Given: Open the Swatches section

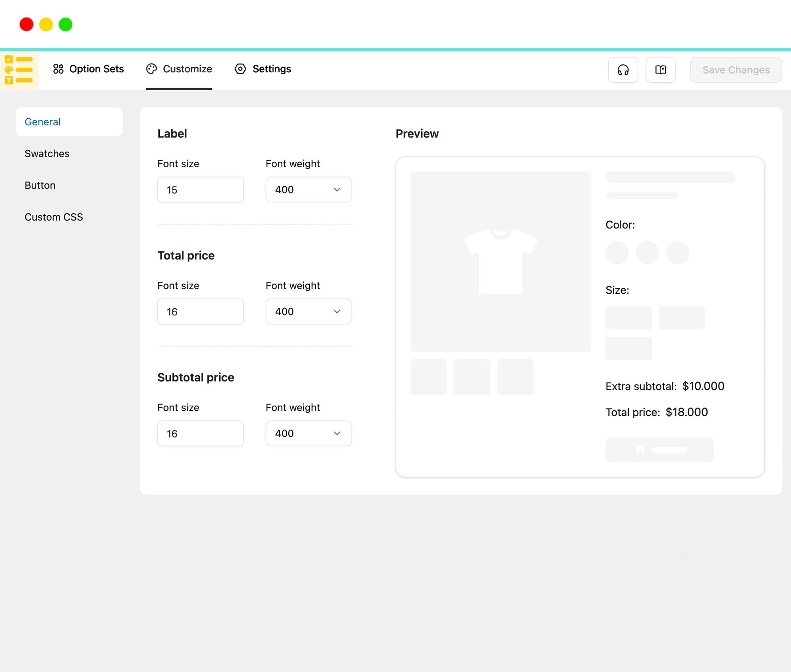Looking at the screenshot, I should tap(47, 154).
